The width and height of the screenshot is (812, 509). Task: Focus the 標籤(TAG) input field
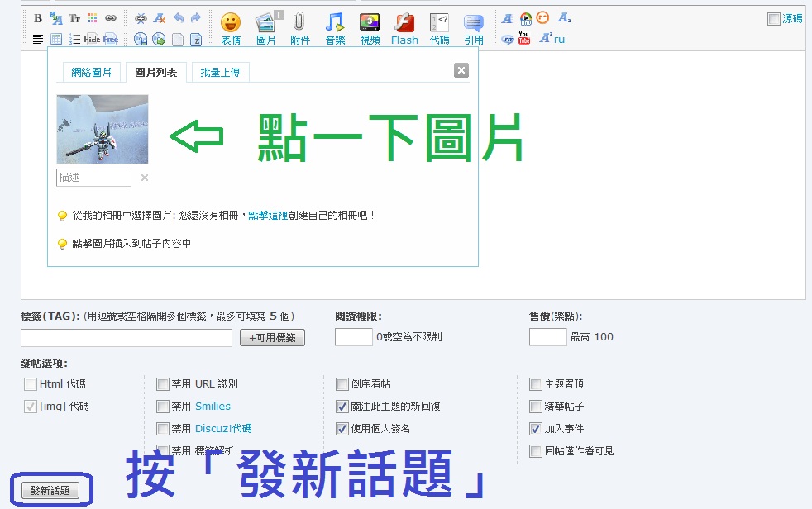click(127, 338)
